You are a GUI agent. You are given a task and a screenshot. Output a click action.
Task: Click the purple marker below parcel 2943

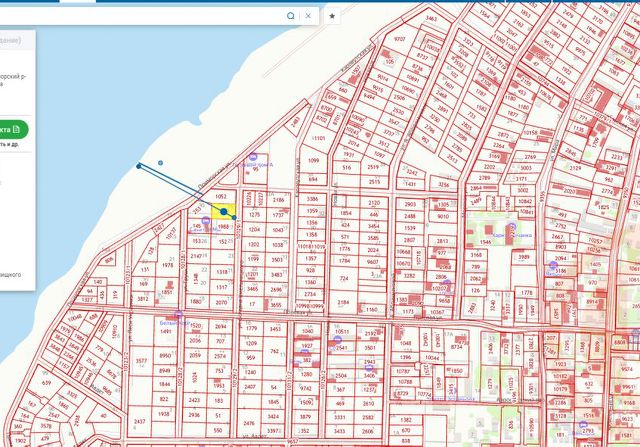tap(369, 368)
